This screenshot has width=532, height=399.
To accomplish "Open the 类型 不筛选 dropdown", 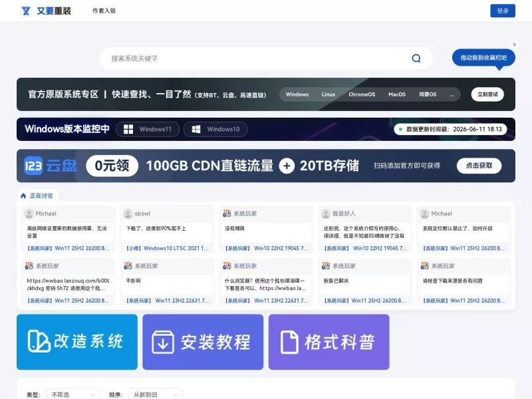I will 73,394.
